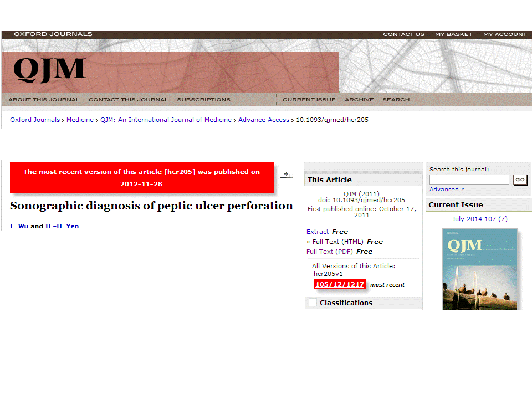Click breadcrumb text 10.1093/qjmed/hcr205
Image resolution: width=532 pixels, height=399 pixels.
[332, 120]
